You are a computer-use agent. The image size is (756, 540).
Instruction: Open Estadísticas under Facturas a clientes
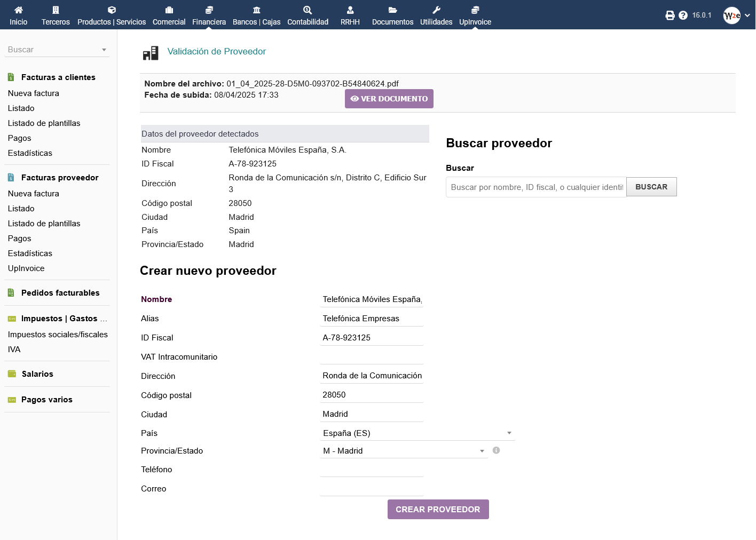30,153
